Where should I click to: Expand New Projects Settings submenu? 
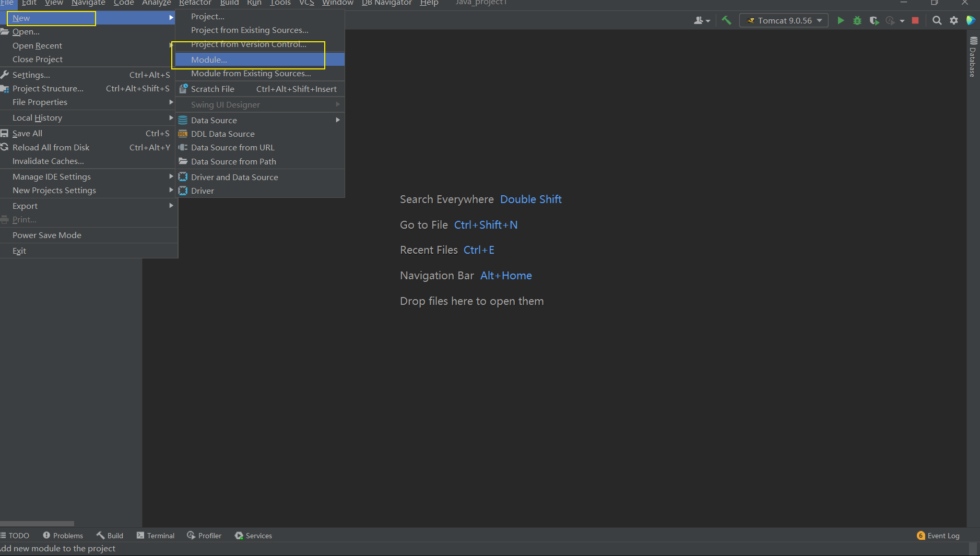tap(89, 191)
